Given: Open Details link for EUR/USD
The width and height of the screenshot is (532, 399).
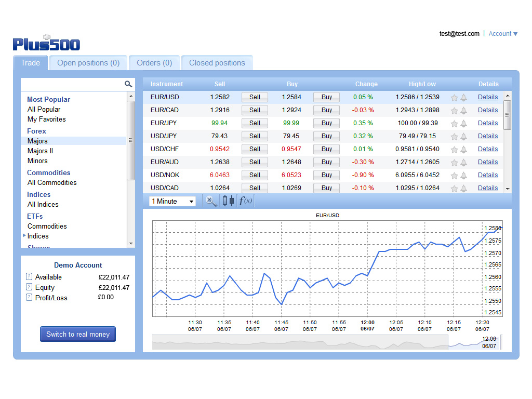Looking at the screenshot, I should pyautogui.click(x=488, y=97).
